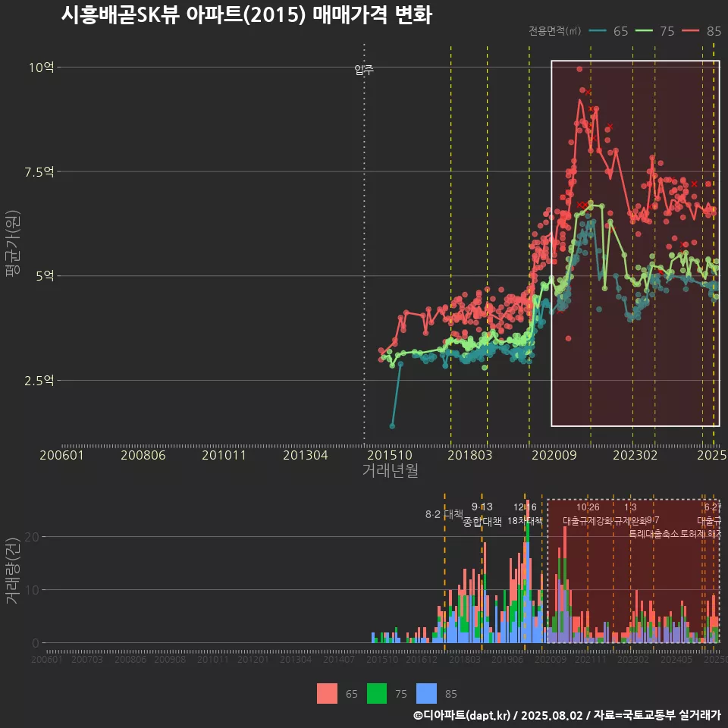
Task: Click 202111 on the volume chart x-axis
Action: coord(591,659)
